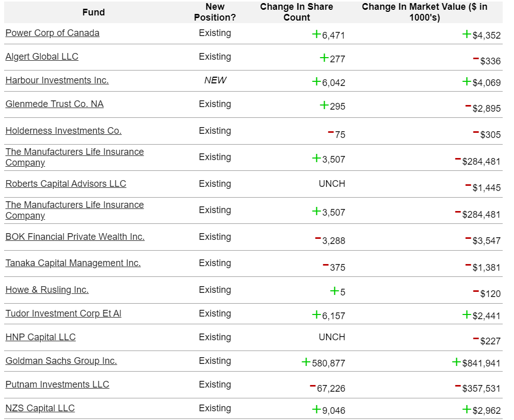Click the Fund column header
Screen dimensions: 514x420
93,12
